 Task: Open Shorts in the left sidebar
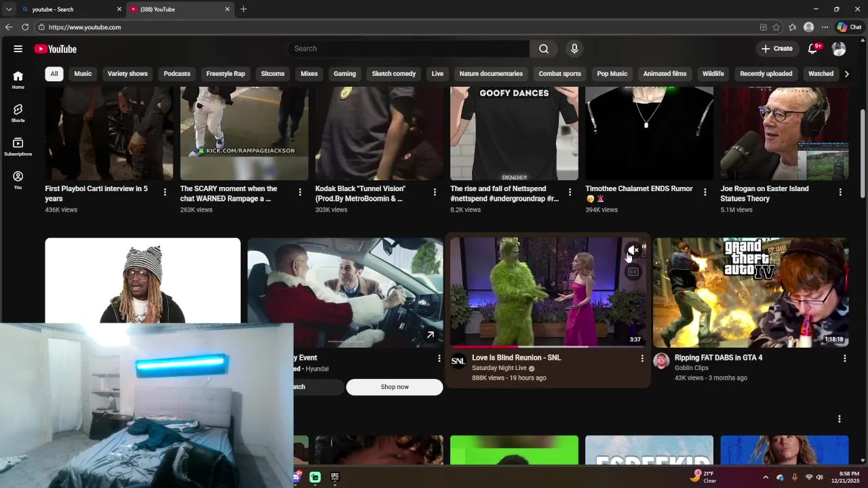tap(18, 113)
